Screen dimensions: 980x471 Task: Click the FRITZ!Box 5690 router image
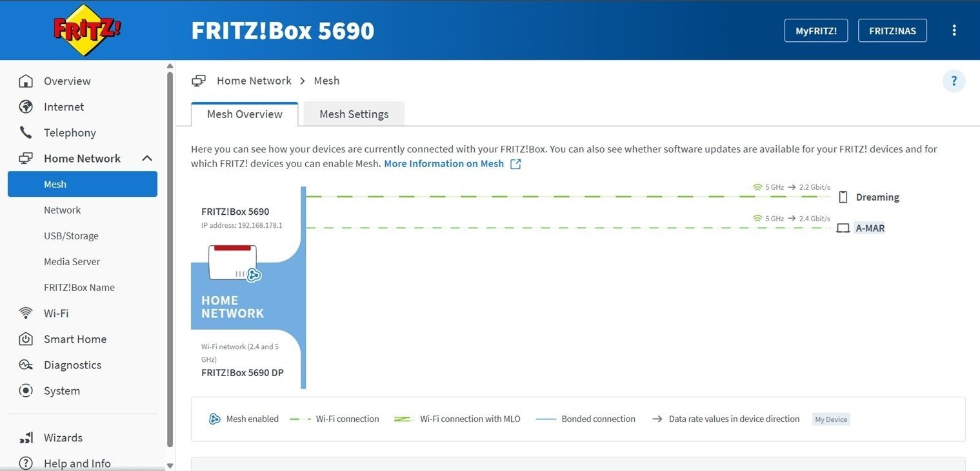(x=233, y=262)
